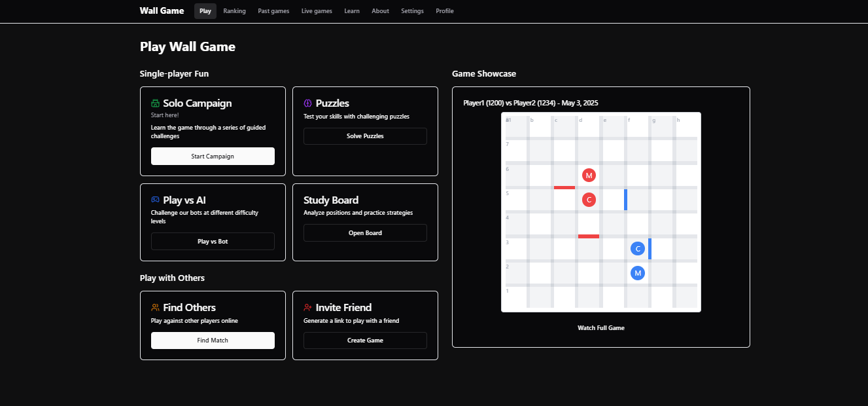
Task: Select the red C pawn on board
Action: tap(589, 200)
